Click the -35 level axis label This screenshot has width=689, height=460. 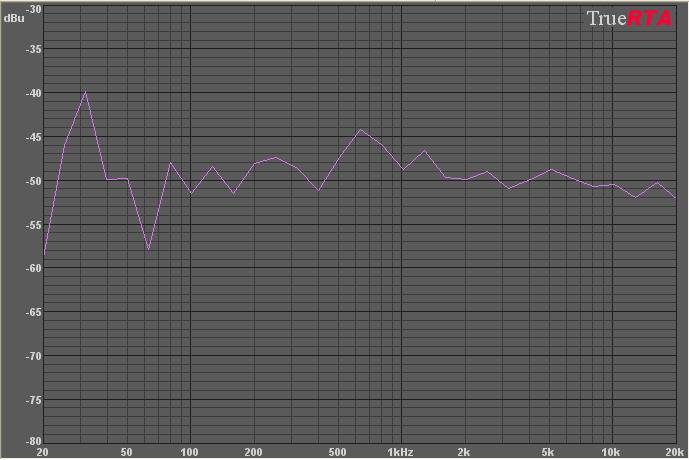(x=34, y=49)
